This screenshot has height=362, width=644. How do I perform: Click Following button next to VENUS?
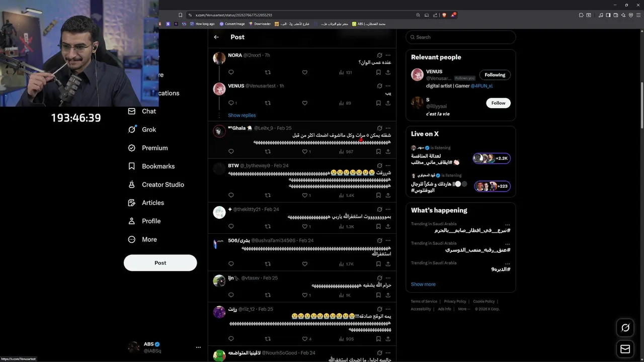[x=495, y=75]
